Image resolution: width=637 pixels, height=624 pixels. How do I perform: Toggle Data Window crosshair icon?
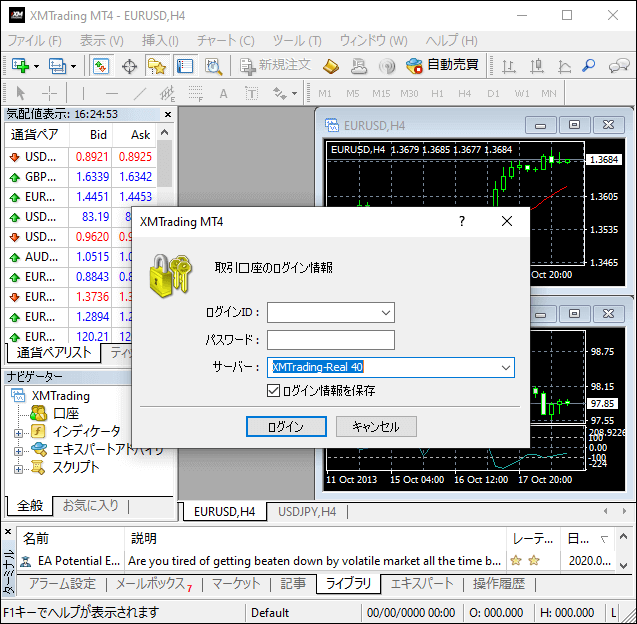(x=130, y=66)
